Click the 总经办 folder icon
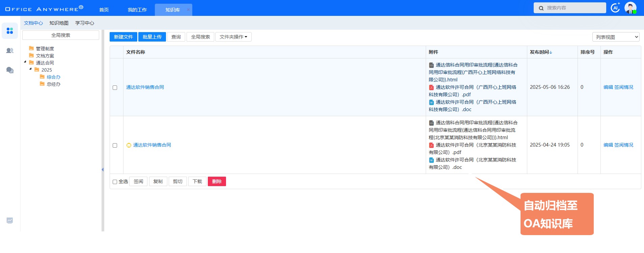Screen dimensions: 644x253 click(x=42, y=84)
